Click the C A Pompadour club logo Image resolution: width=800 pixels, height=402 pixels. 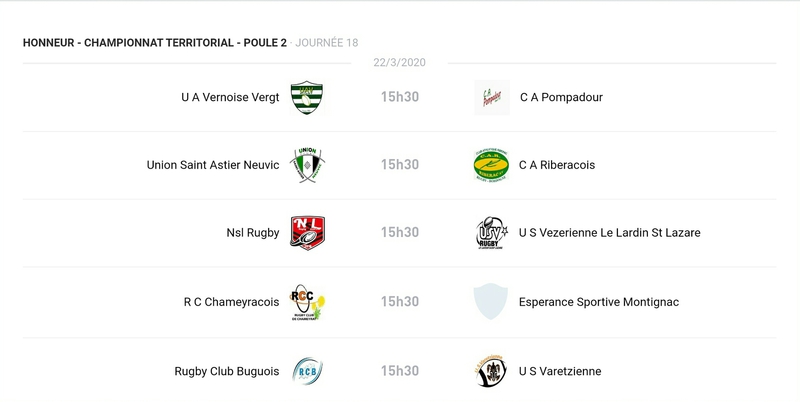click(x=491, y=98)
